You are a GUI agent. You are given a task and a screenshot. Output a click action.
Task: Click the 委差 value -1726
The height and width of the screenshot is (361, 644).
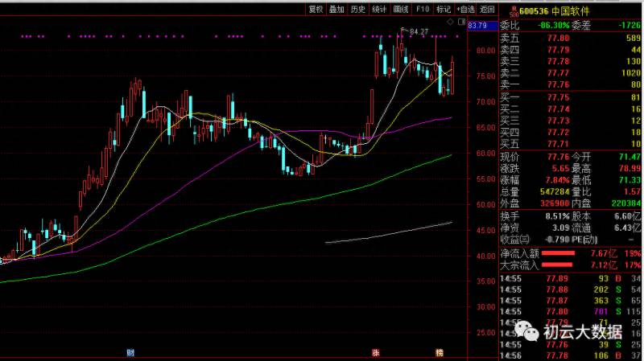(x=630, y=26)
